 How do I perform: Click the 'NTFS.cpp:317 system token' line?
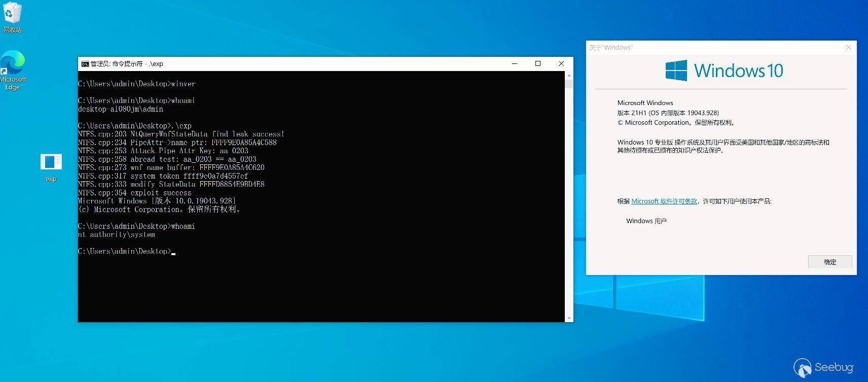163,176
